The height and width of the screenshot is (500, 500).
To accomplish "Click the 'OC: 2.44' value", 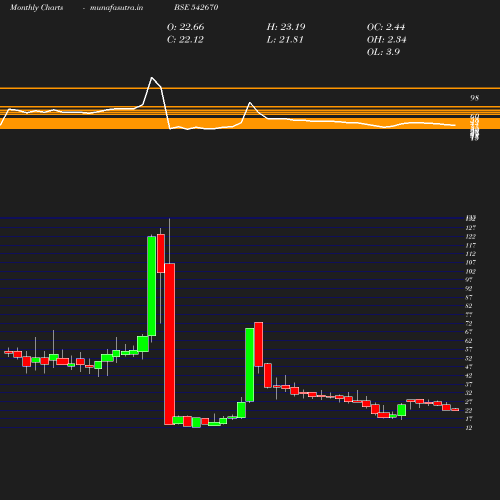I will [386, 27].
